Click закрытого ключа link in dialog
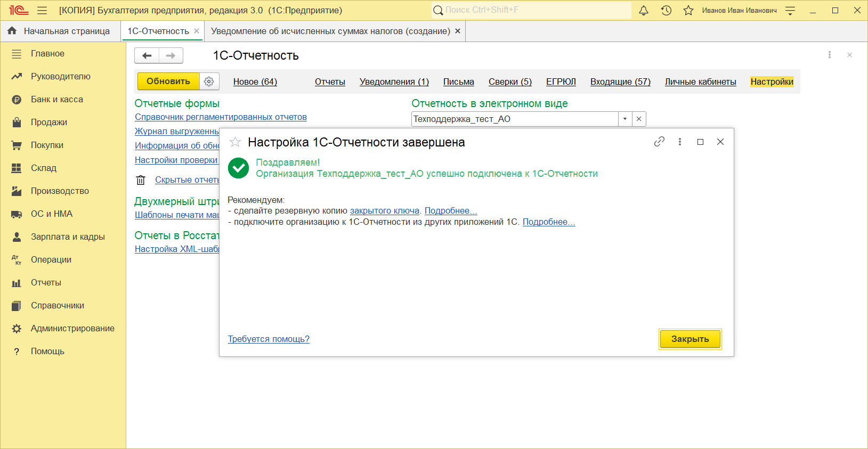Viewport: 868px width, 449px height. coord(385,211)
